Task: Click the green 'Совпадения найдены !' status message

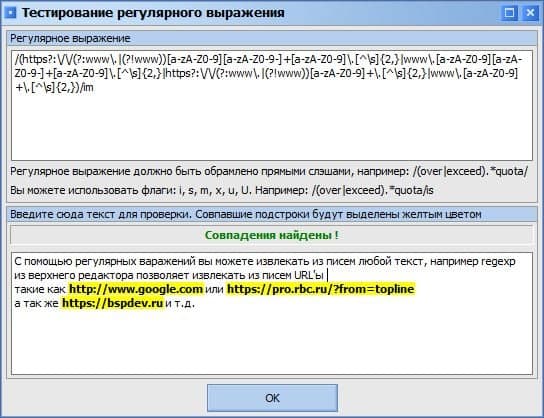Action: tap(272, 235)
